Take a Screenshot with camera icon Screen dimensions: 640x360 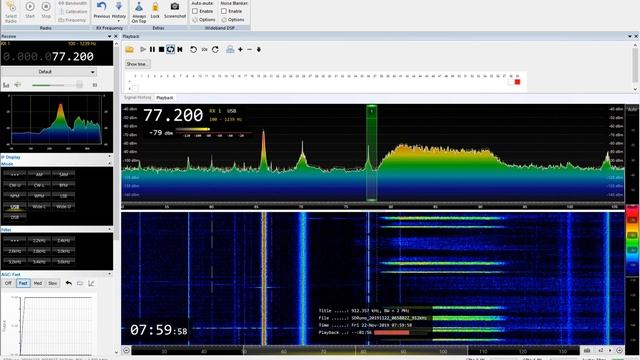[x=175, y=10]
